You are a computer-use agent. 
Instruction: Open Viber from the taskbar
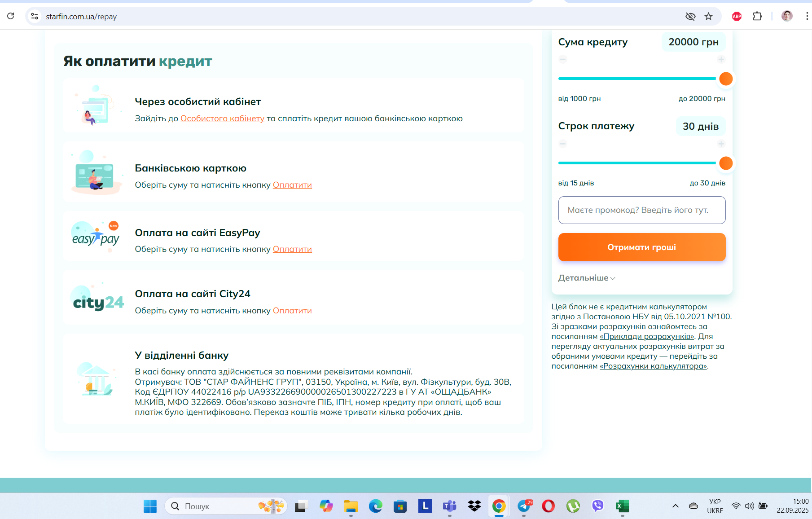pyautogui.click(x=598, y=506)
